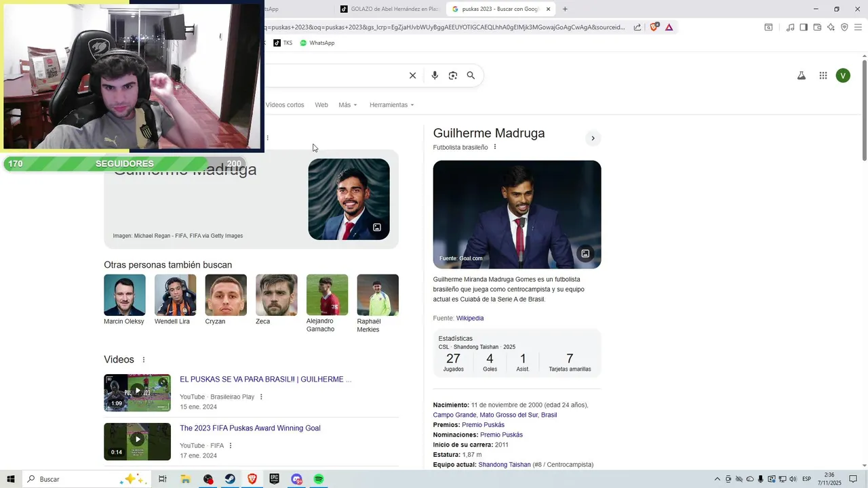Open Zeca related person
868x488 pixels.
point(276,300)
